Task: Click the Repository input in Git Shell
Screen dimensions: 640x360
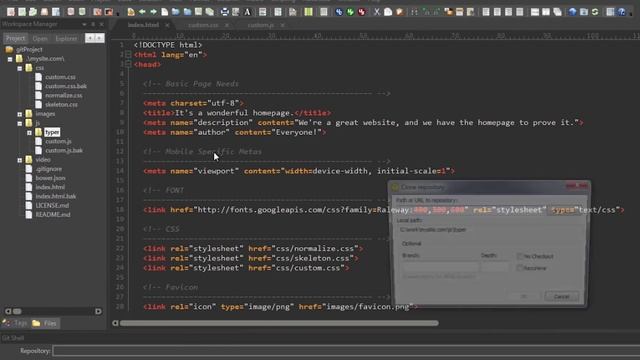Action: pos(346,351)
